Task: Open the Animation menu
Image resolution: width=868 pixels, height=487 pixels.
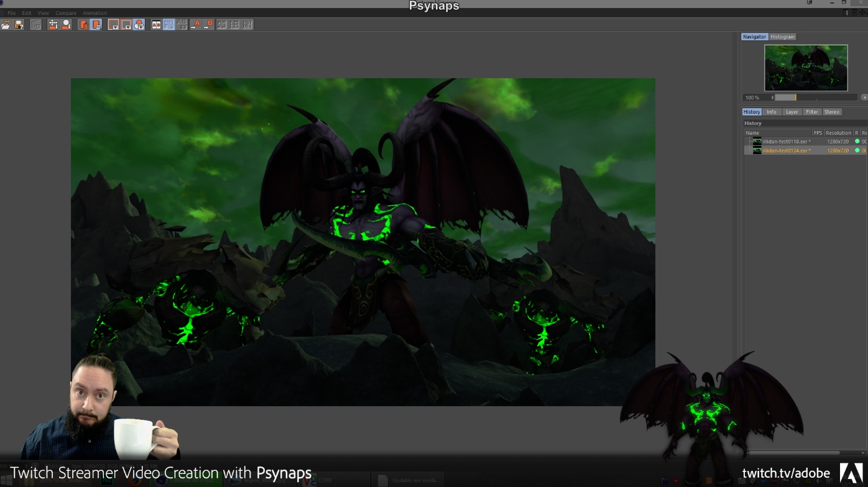Action: 95,13
